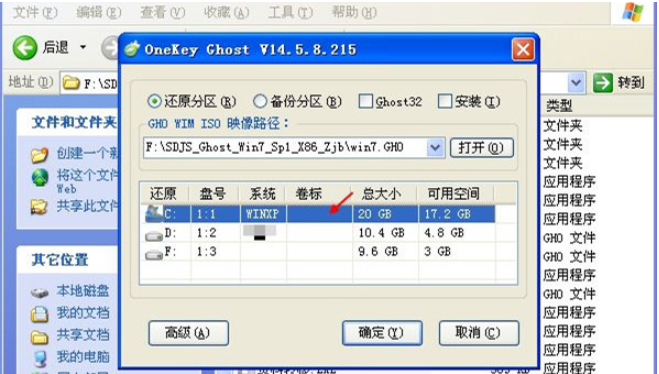The width and height of the screenshot is (659, 374).
Task: Select the D: partition drive icon
Action: (153, 235)
